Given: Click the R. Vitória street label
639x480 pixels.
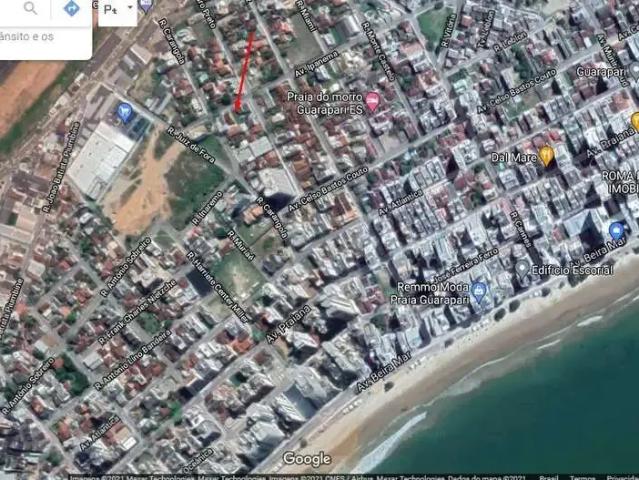Looking at the screenshot, I should (448, 30).
